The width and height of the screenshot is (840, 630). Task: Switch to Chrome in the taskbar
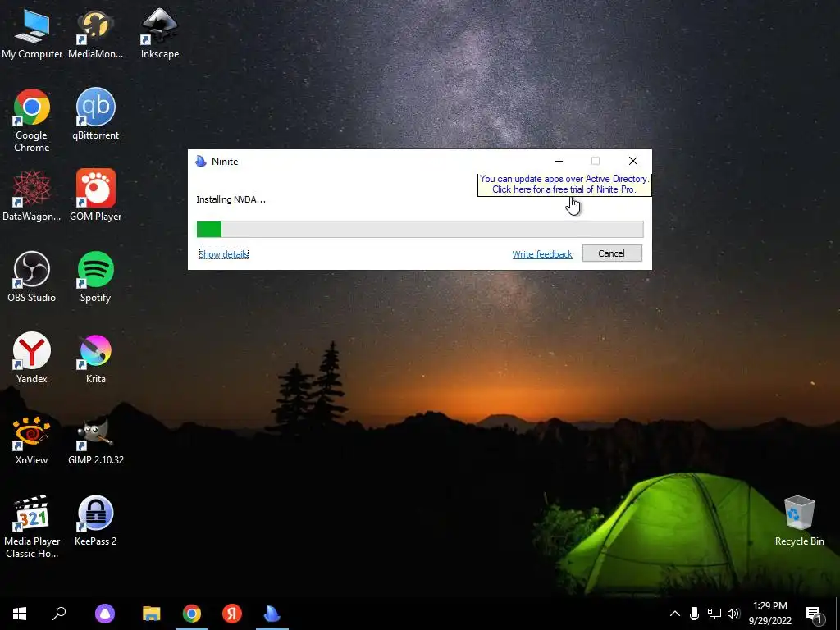[192, 614]
